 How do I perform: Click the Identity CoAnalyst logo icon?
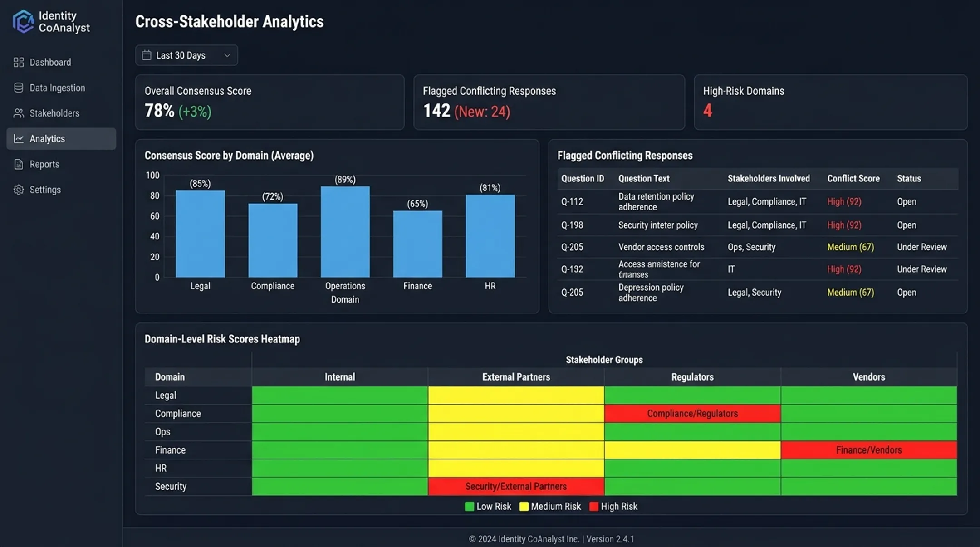pyautogui.click(x=23, y=21)
